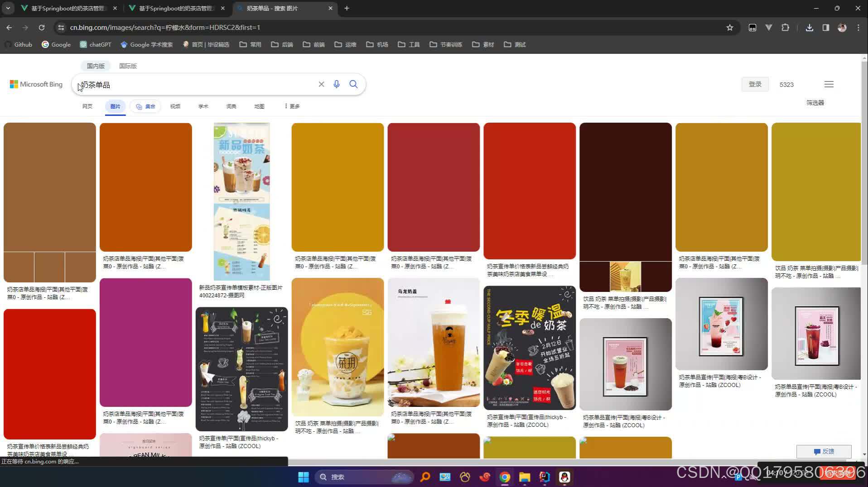The height and width of the screenshot is (487, 868).
Task: Switch to the 网页 results tab
Action: 87,106
